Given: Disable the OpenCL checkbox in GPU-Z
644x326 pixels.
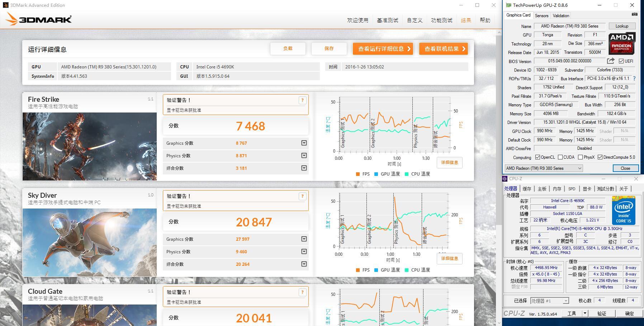Looking at the screenshot, I should (538, 157).
